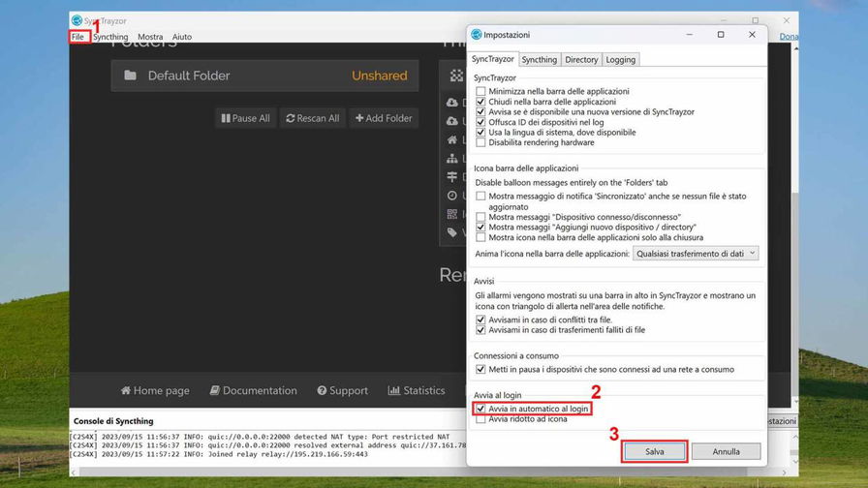Image resolution: width=868 pixels, height=488 pixels.
Task: Click the listeners network icon
Action: click(x=452, y=158)
